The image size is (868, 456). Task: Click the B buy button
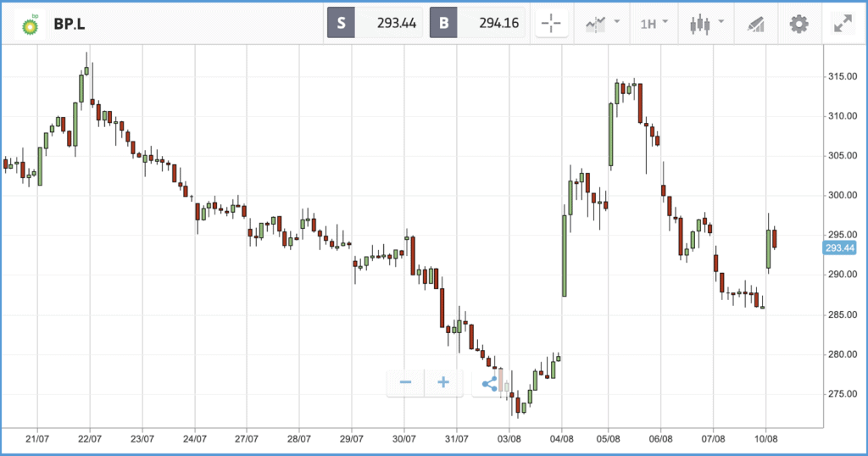[443, 23]
